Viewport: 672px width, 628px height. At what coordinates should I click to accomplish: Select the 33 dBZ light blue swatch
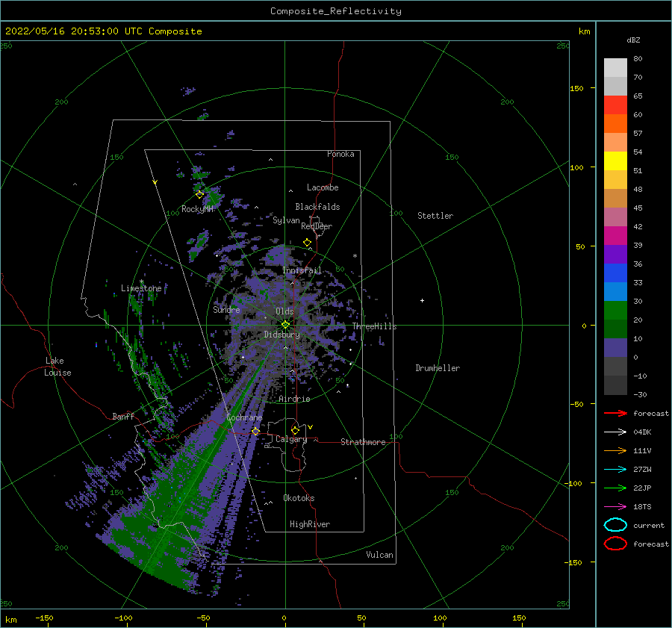point(615,291)
